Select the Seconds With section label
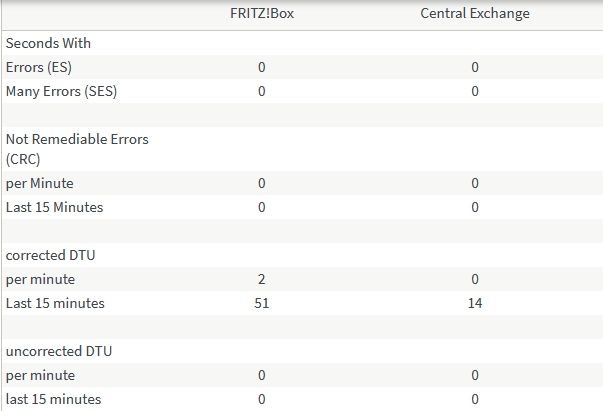Viewport: 603px width, 411px height. (48, 43)
